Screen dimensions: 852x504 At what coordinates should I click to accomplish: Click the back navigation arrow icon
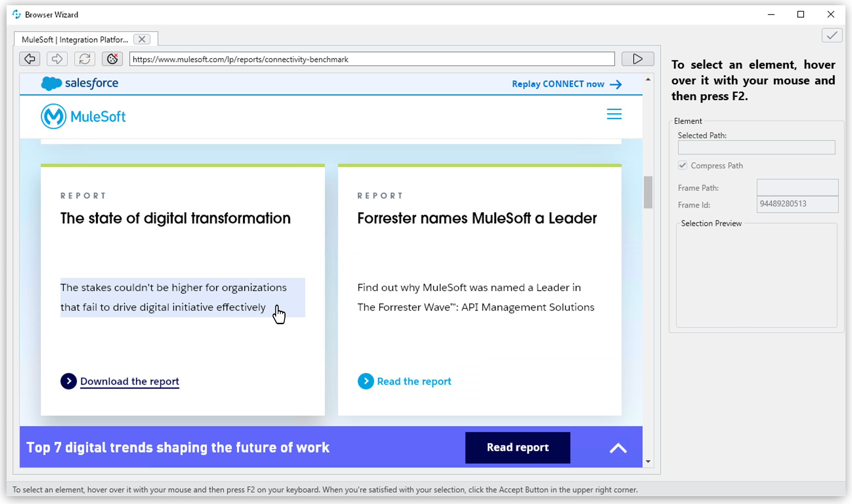tap(30, 59)
